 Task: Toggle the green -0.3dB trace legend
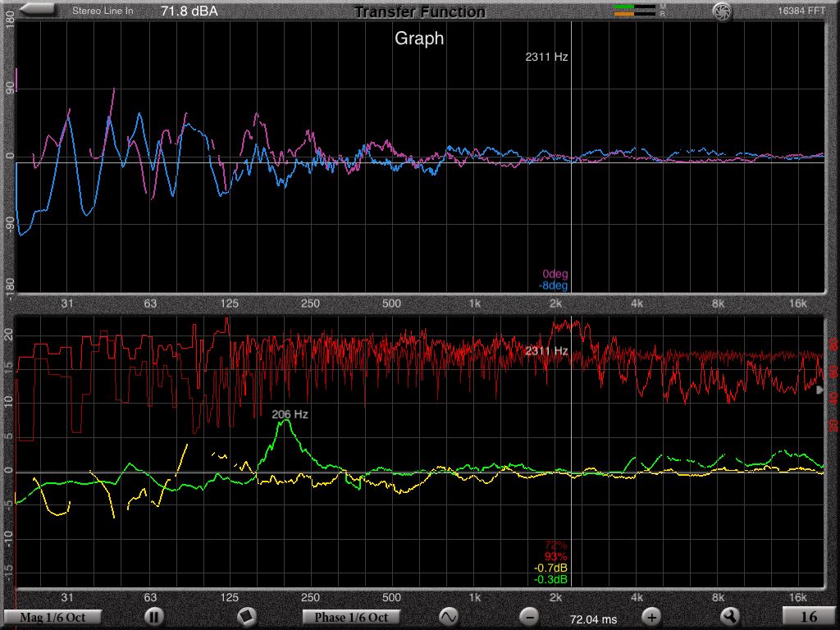(550, 579)
